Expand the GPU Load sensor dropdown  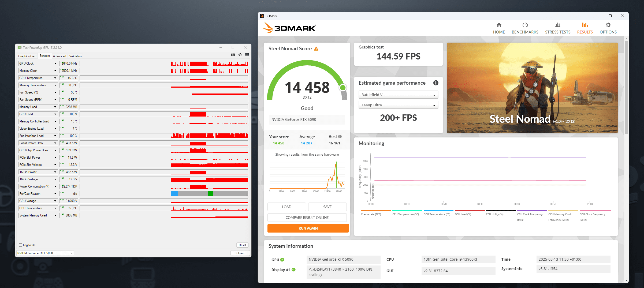tap(55, 114)
